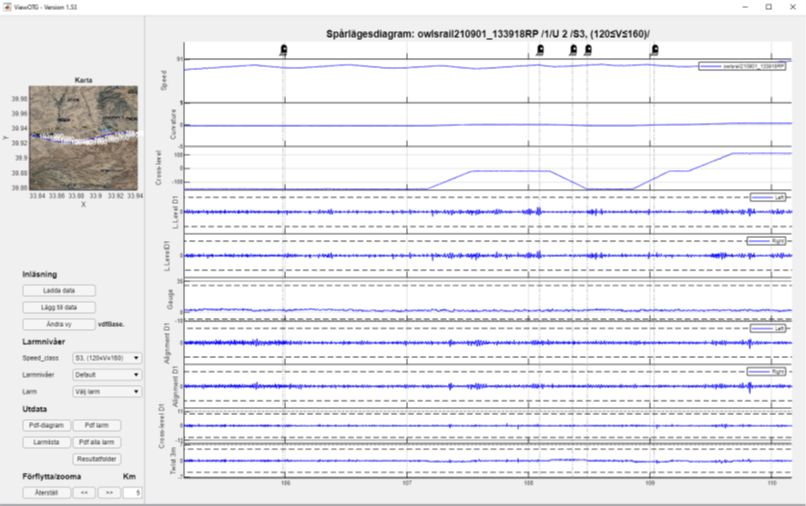This screenshot has height=506, width=806.
Task: Click the ViewOTG app icon in title bar
Action: tap(6, 5)
